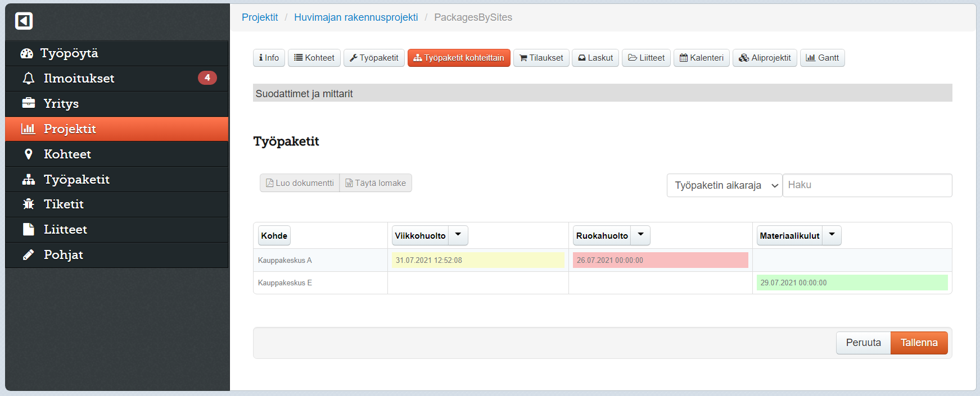Open Pohjat via the pencil icon

pyautogui.click(x=28, y=255)
